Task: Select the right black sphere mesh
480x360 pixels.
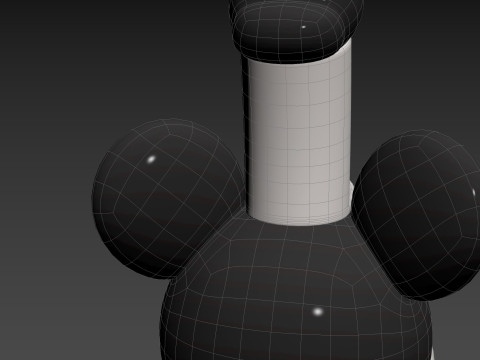Action: coord(418,215)
